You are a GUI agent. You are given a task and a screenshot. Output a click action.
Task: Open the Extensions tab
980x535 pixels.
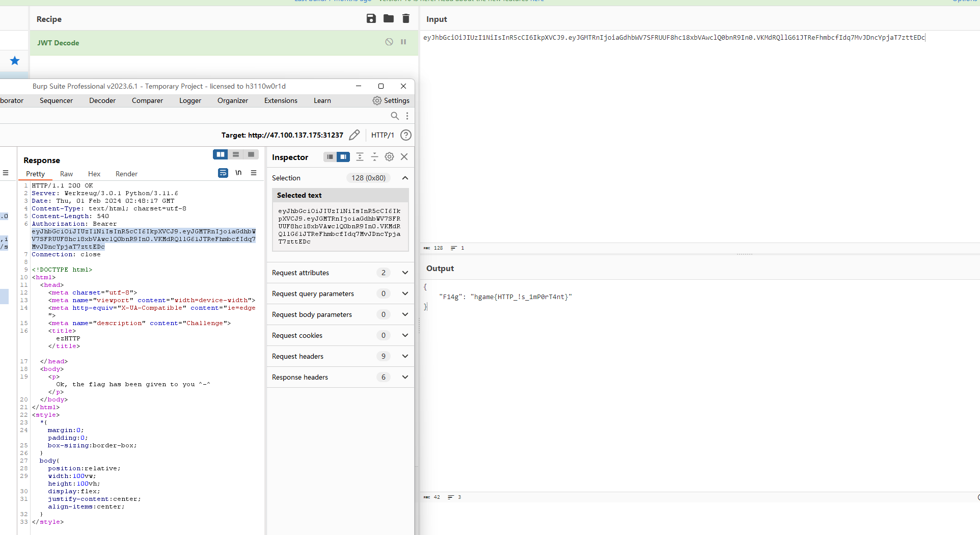pyautogui.click(x=281, y=100)
